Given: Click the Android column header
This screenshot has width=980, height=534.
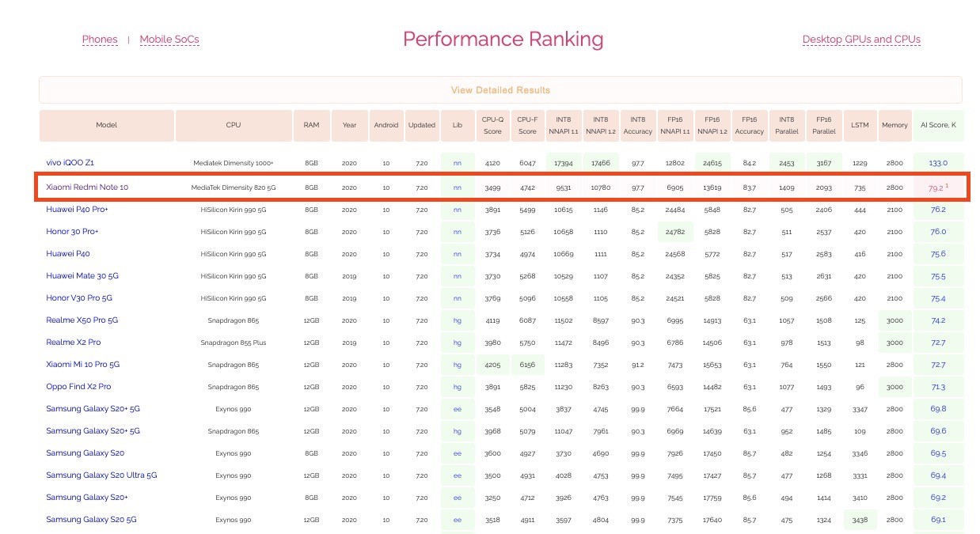Looking at the screenshot, I should click(386, 125).
